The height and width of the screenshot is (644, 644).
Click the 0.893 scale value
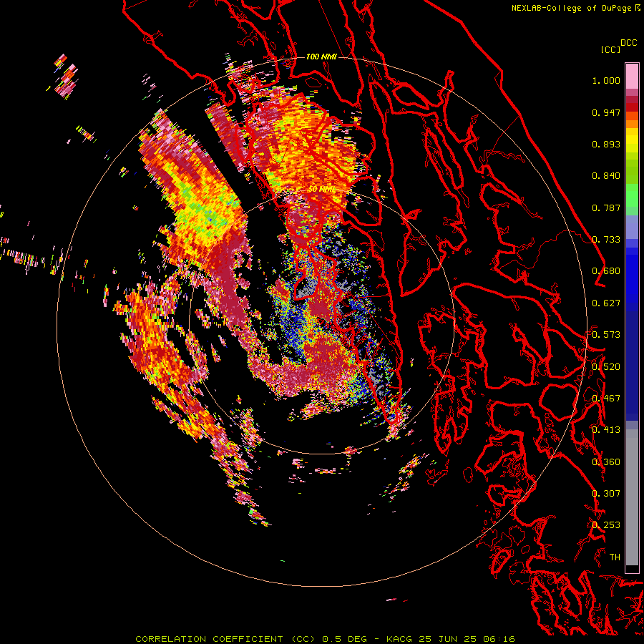606,144
